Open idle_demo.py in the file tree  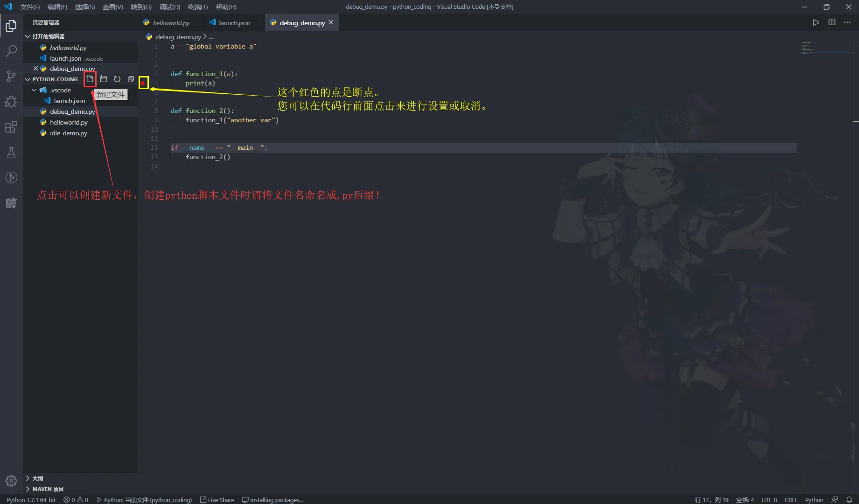tap(69, 133)
